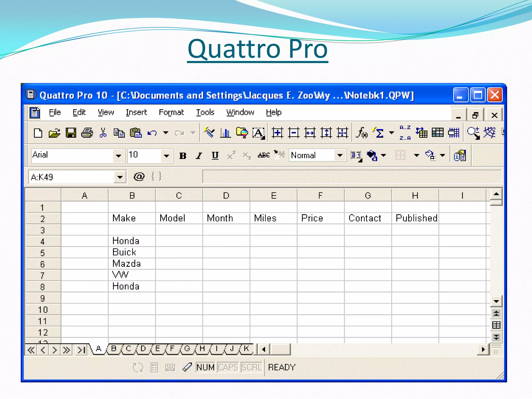The width and height of the screenshot is (532, 399).
Task: Toggle subscript formatting
Action: point(247,156)
